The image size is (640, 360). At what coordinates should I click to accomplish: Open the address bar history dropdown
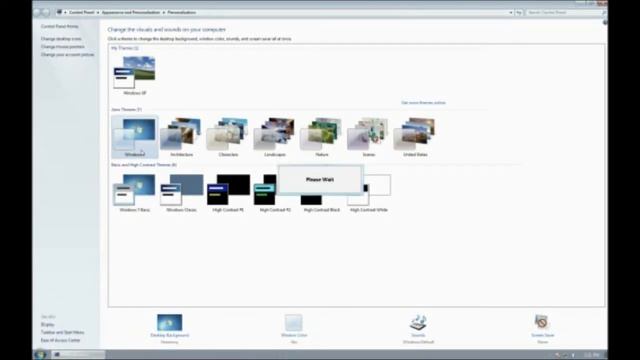click(x=511, y=13)
